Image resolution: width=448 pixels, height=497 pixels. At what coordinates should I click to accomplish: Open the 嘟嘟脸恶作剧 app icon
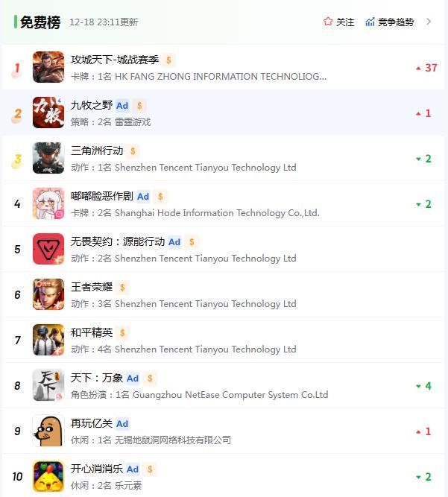(48, 203)
